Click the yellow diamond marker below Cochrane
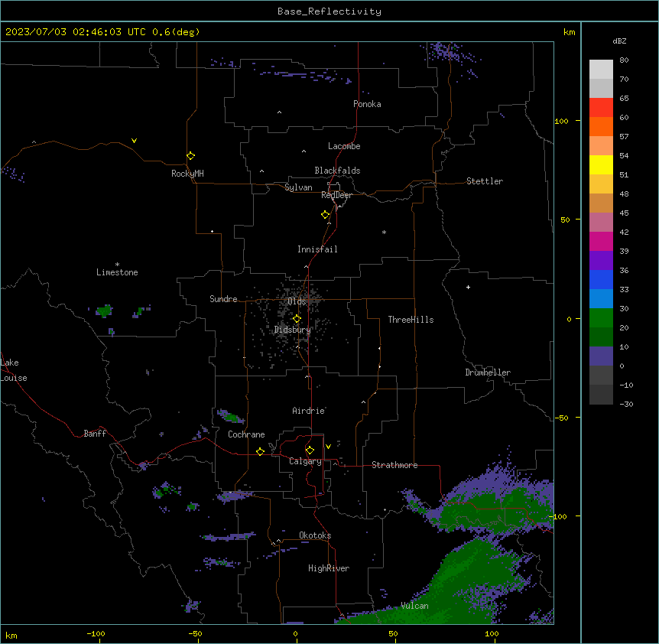659x644 pixels. (260, 451)
